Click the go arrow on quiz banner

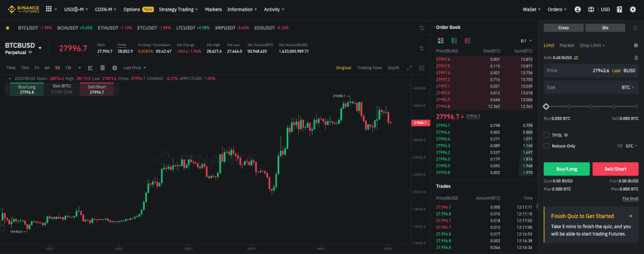pos(630,216)
